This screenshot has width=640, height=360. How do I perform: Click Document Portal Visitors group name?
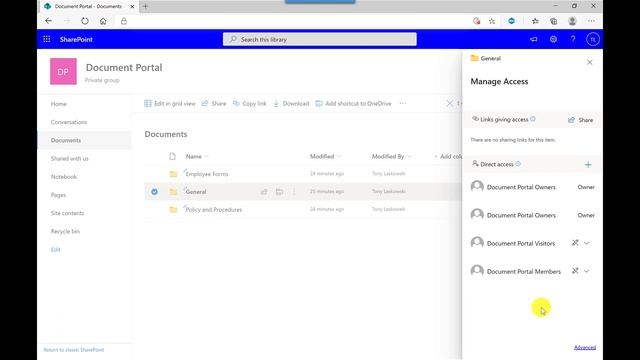tap(521, 243)
